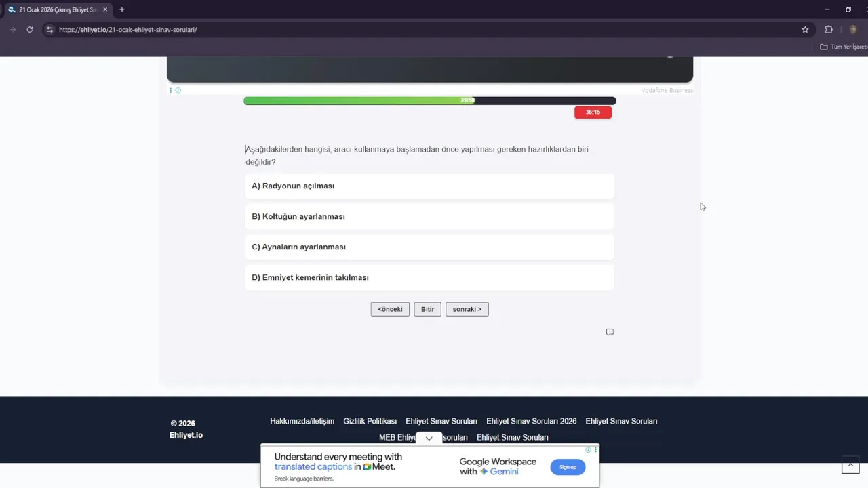The height and width of the screenshot is (488, 868).
Task: Go forward in browser history
Action: (12, 30)
